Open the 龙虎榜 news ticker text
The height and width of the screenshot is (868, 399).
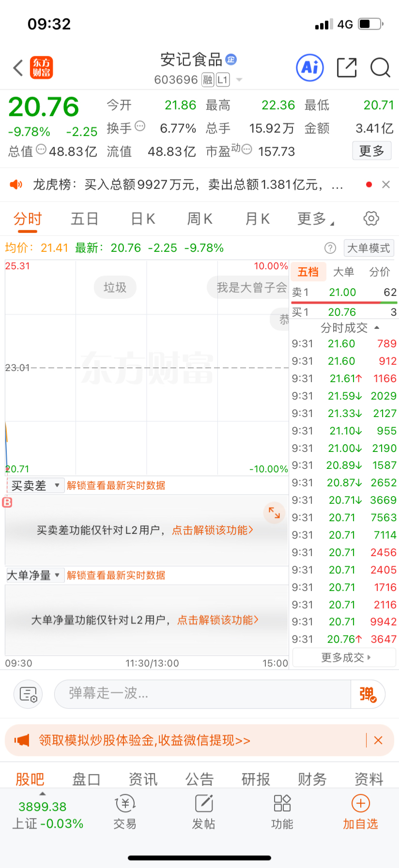click(x=188, y=185)
